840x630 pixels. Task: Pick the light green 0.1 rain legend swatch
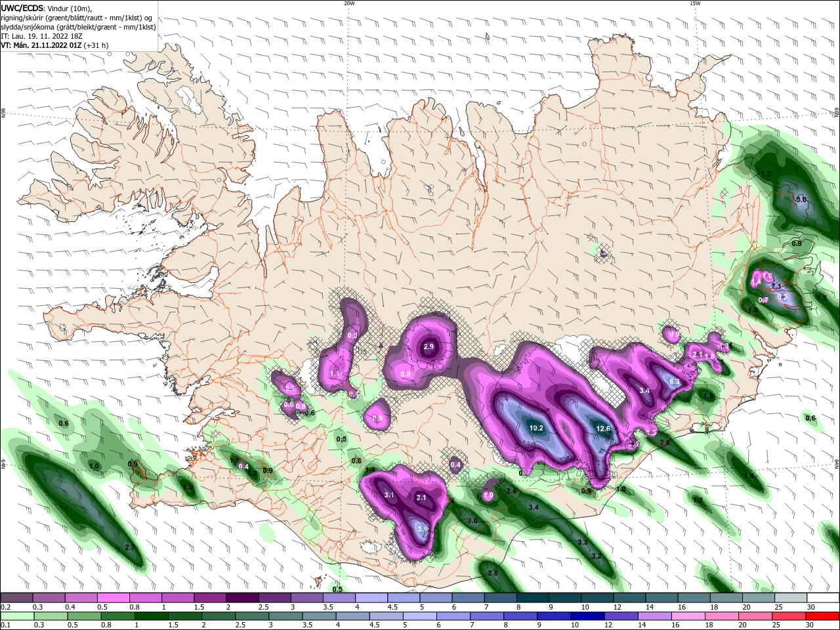coord(18,616)
